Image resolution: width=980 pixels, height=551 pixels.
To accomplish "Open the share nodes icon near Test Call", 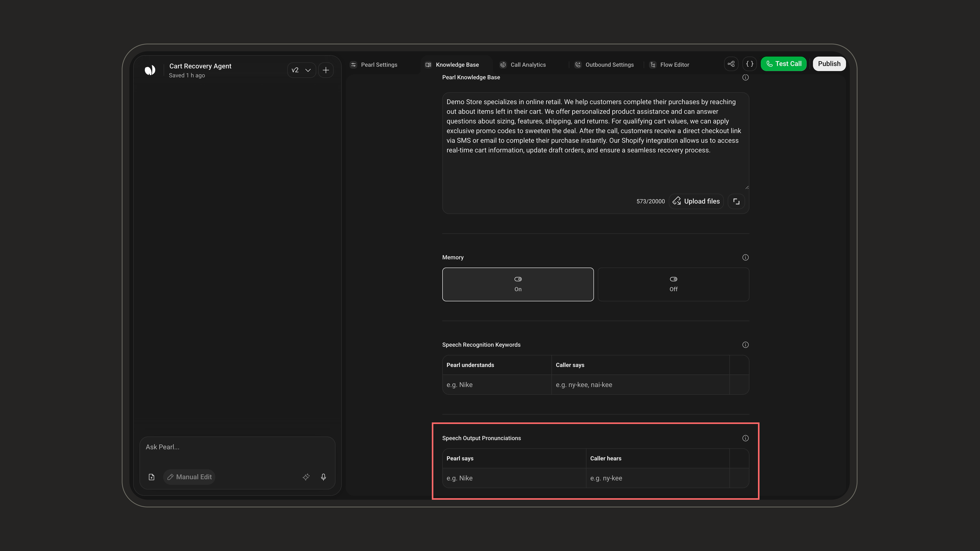I will [731, 64].
